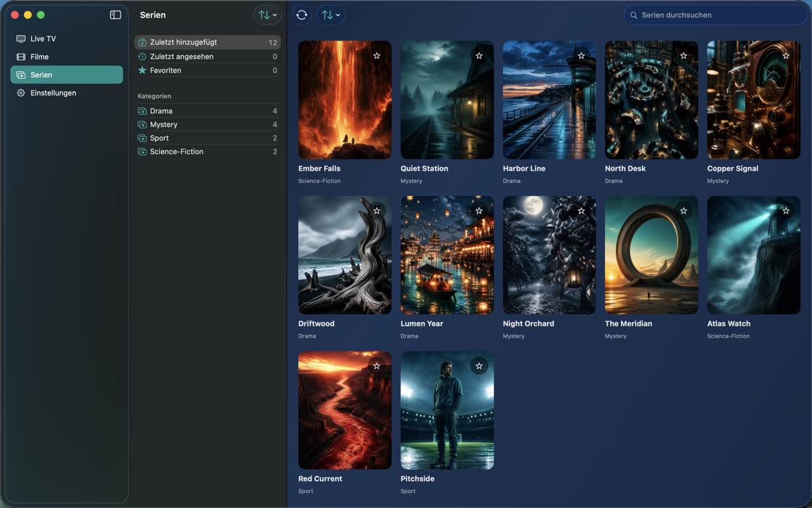Open Quiet Station poster
The width and height of the screenshot is (812, 508).
(447, 100)
